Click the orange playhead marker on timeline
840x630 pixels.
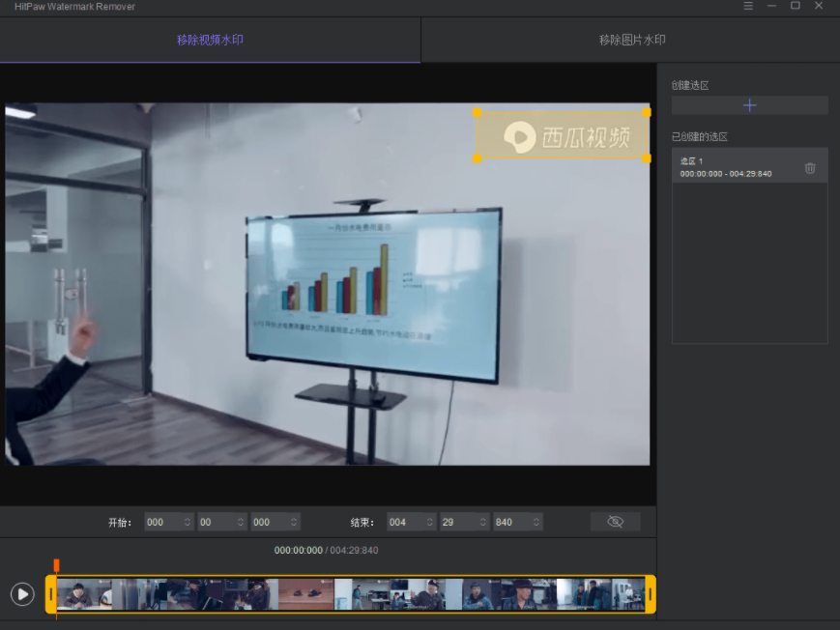point(57,563)
